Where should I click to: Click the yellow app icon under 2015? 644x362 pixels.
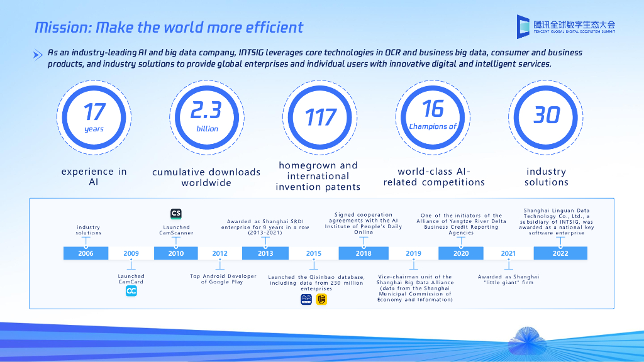[321, 300]
